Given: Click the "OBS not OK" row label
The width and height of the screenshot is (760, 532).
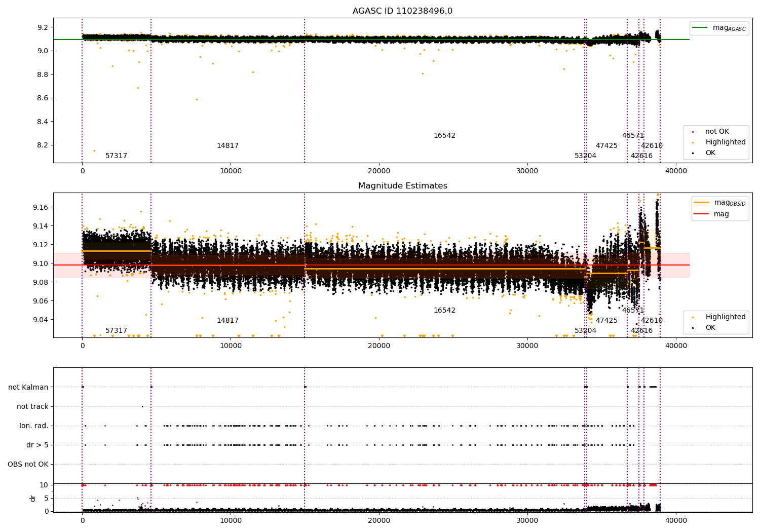Looking at the screenshot, I should pyautogui.click(x=28, y=464).
